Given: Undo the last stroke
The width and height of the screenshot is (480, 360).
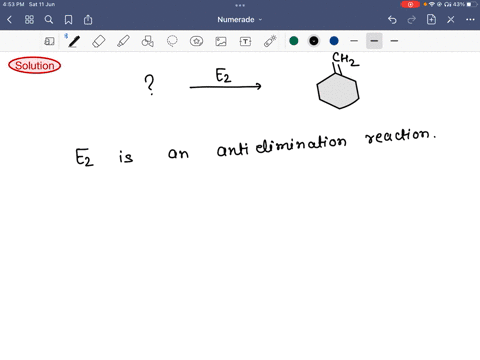Looking at the screenshot, I should (x=392, y=20).
